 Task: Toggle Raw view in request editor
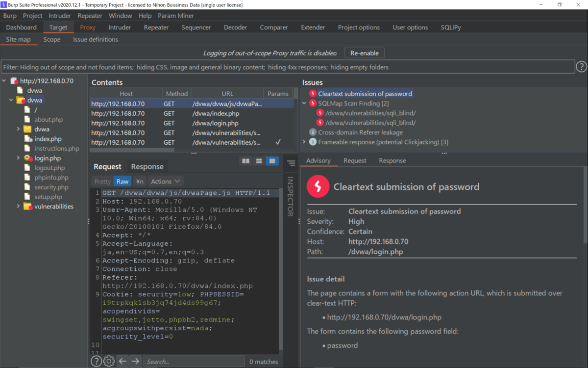coord(122,181)
